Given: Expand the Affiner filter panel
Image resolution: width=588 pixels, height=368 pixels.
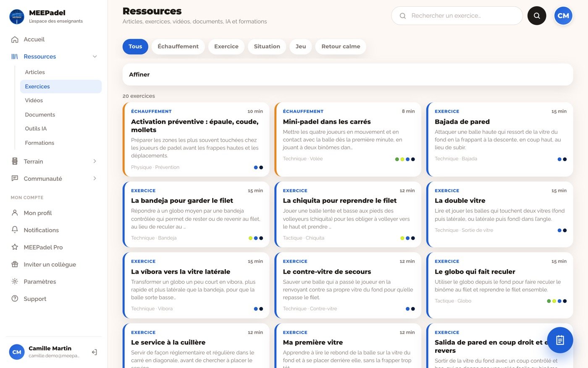Looking at the screenshot, I should [348, 74].
